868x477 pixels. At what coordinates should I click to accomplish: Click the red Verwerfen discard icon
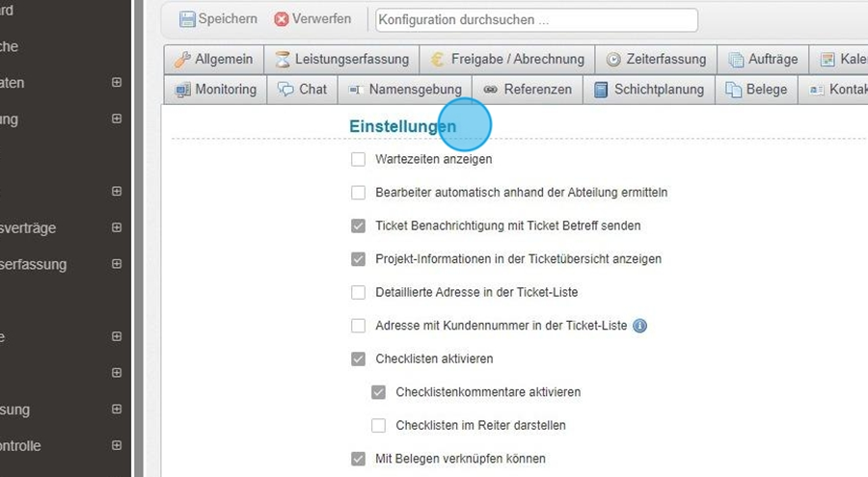coord(282,19)
